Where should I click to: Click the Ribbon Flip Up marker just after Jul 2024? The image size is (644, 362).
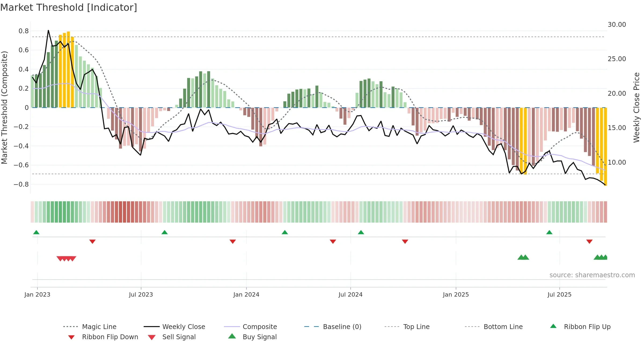coord(361,232)
